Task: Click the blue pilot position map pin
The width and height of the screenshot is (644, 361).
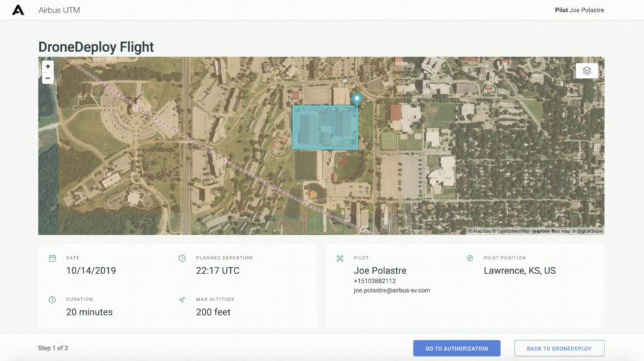Action: point(357,99)
